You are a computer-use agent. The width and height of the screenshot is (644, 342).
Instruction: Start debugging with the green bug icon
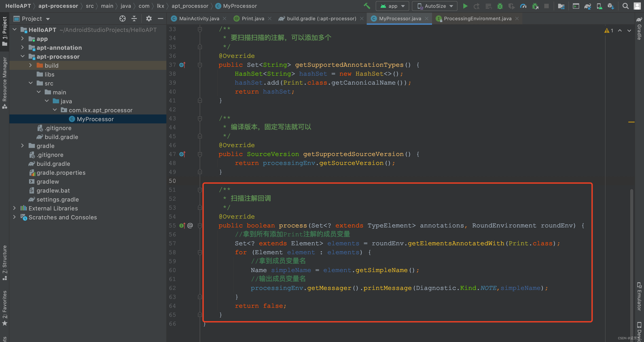click(x=500, y=6)
